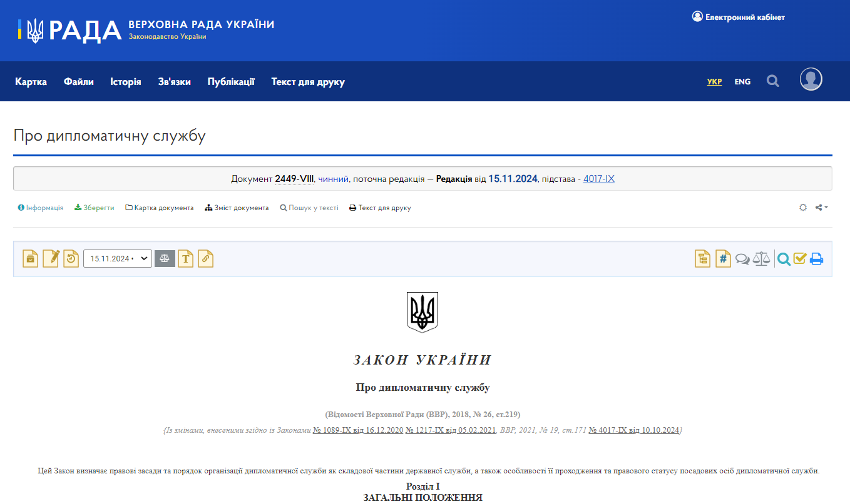Print the document via the blue printer icon
Viewport: 850px width, 504px height.
coord(816,258)
